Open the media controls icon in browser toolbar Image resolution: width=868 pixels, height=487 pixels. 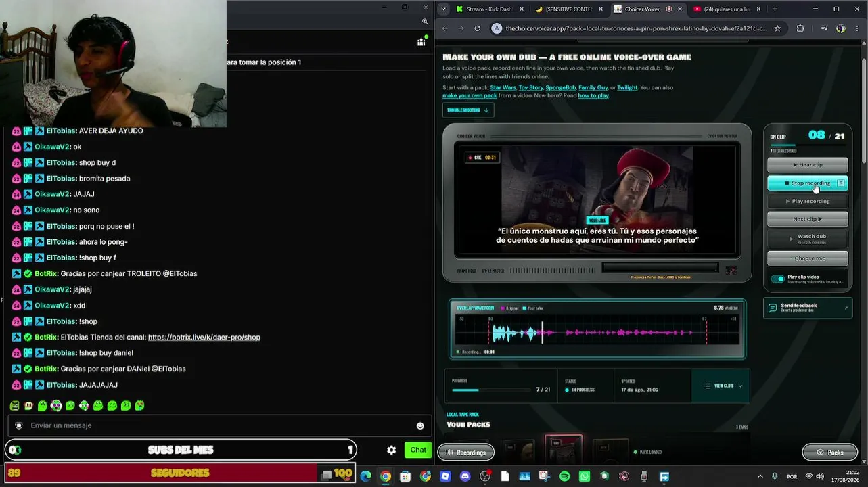[824, 28]
